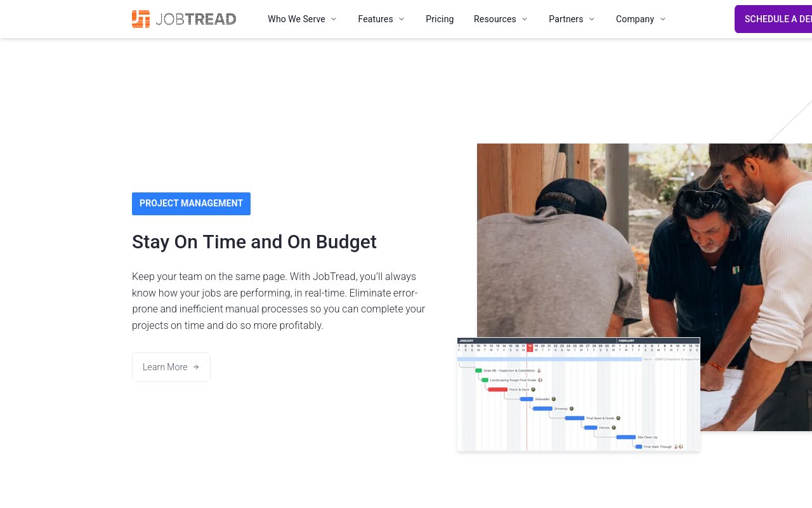Expand the Who We Serve chevron
The image size is (812, 508).
click(334, 19)
